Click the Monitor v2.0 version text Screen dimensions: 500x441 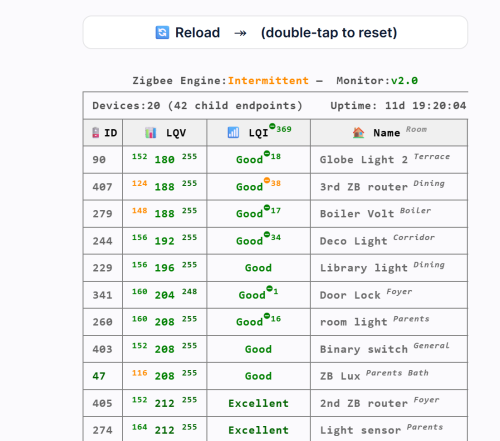pos(377,81)
